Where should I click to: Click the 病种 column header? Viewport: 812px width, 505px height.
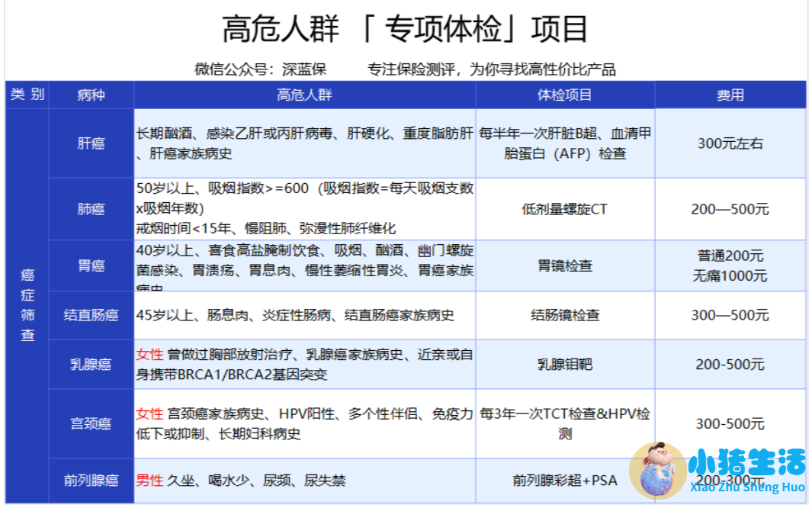[x=91, y=95]
